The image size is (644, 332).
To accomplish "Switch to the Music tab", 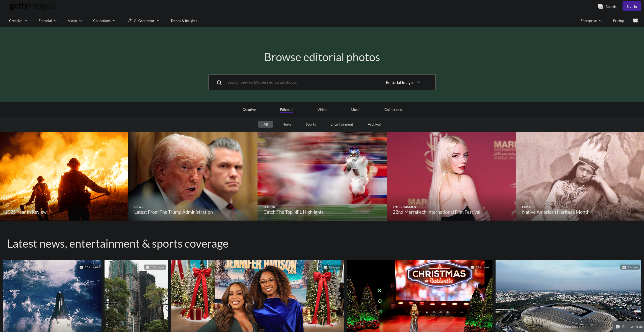I will [x=355, y=110].
